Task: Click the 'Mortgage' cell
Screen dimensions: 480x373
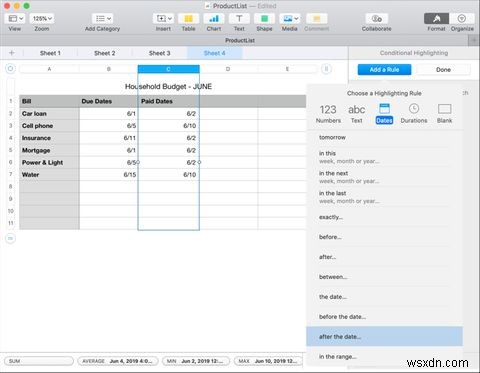Action: point(49,150)
